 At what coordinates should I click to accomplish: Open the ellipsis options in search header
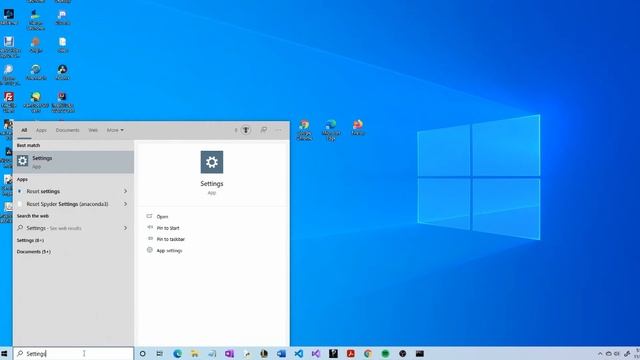279,130
